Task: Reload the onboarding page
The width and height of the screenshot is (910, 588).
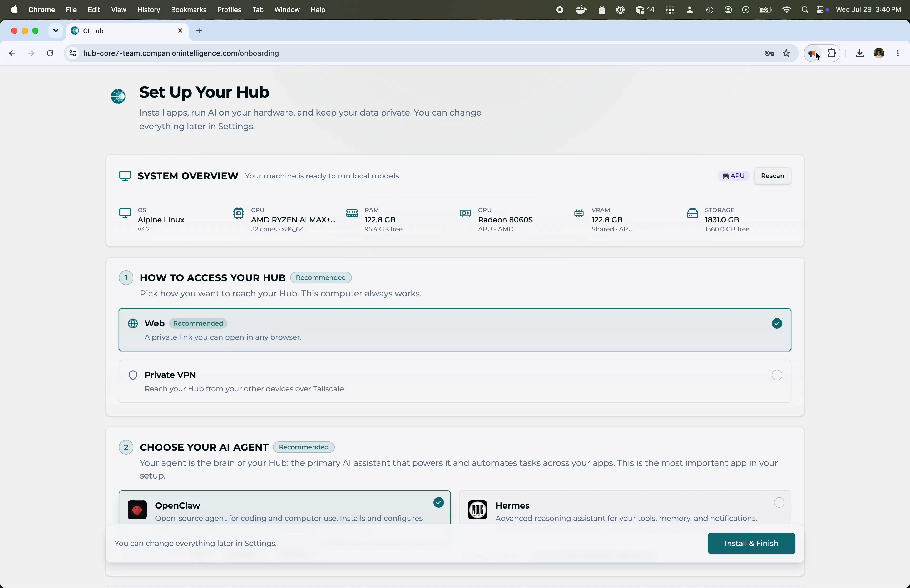Action: [50, 53]
